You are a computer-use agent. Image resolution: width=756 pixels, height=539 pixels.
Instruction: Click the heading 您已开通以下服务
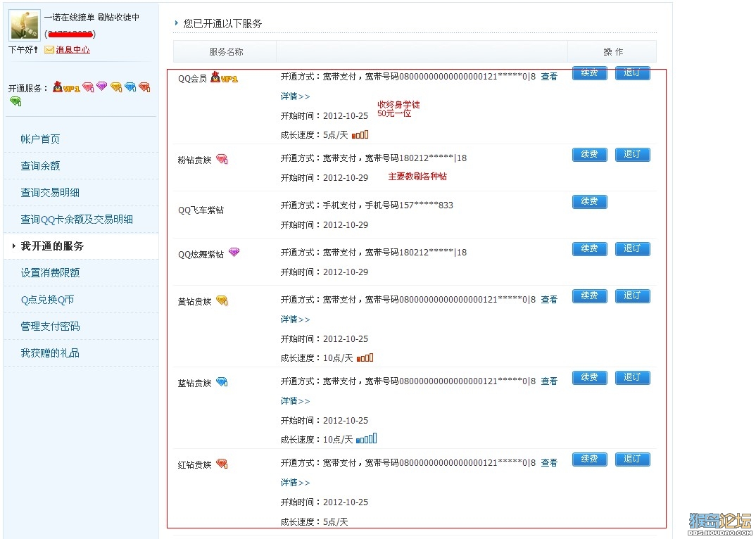click(222, 24)
